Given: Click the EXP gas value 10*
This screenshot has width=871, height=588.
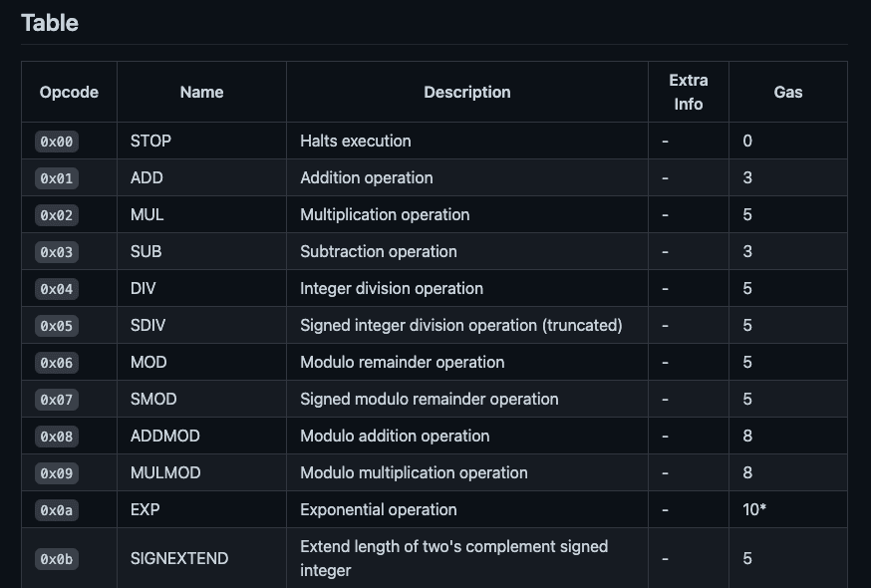Looking at the screenshot, I should (754, 509).
